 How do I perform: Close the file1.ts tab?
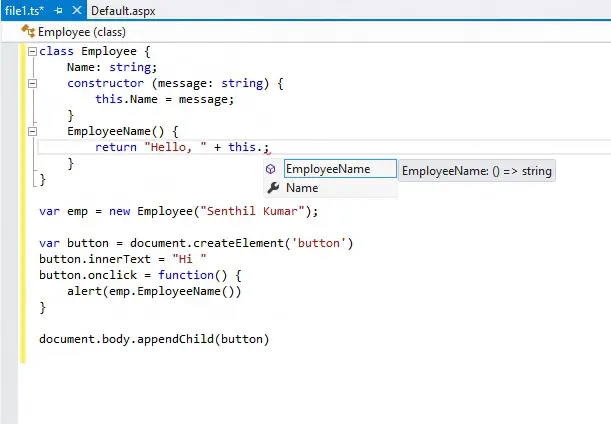(x=75, y=10)
